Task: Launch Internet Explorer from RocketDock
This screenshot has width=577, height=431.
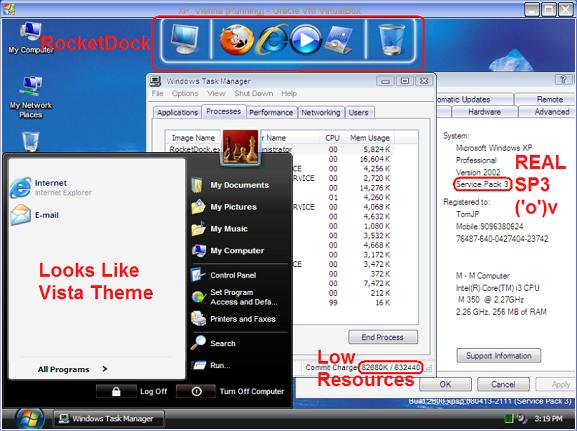Action: click(273, 39)
